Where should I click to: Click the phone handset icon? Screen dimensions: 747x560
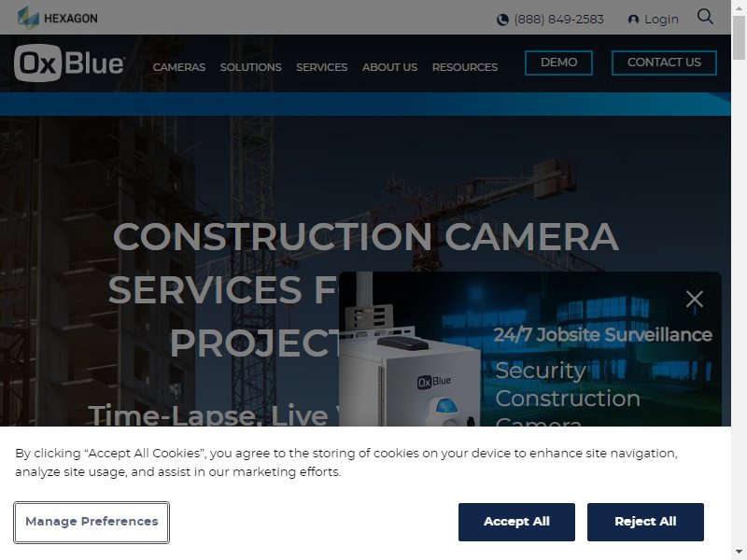click(x=502, y=20)
